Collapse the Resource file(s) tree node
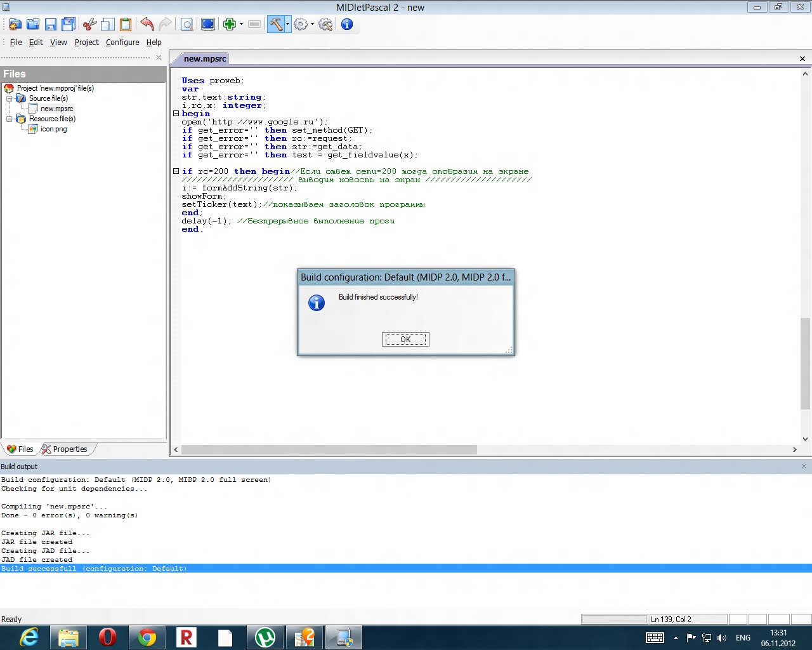 click(10, 119)
